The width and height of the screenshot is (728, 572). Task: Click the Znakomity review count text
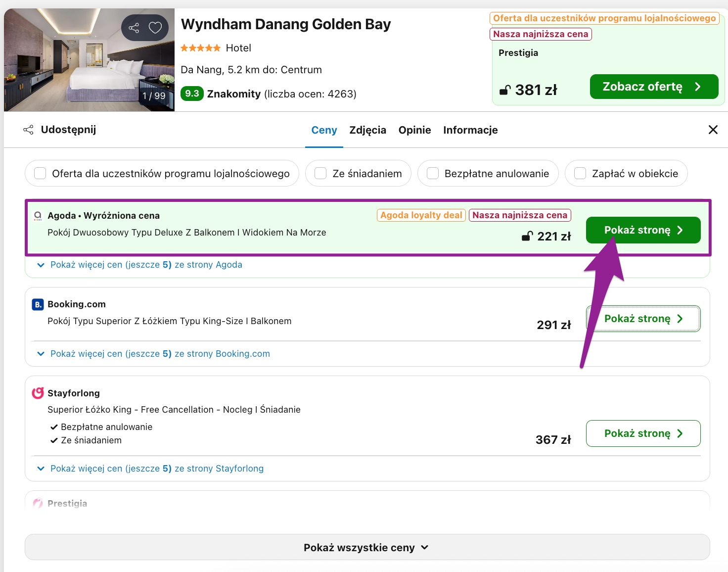click(x=282, y=94)
